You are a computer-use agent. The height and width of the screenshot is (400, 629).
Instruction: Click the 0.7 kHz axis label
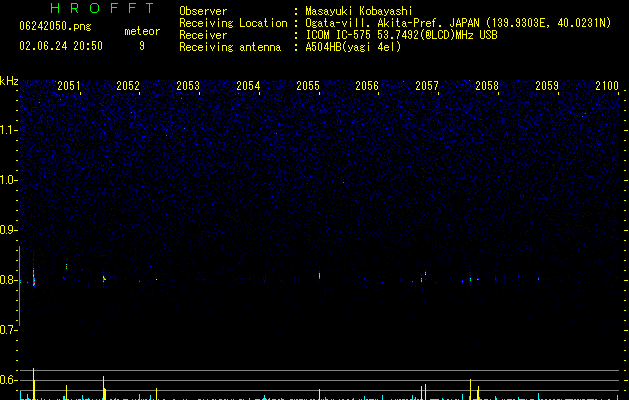tap(8, 330)
